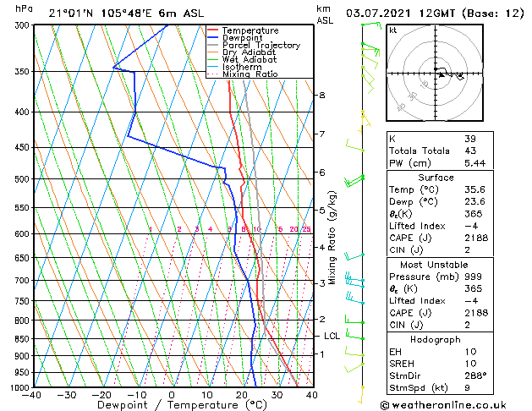Click the km ASL axis heading
Screen dimensions: 532x411
click(x=325, y=14)
